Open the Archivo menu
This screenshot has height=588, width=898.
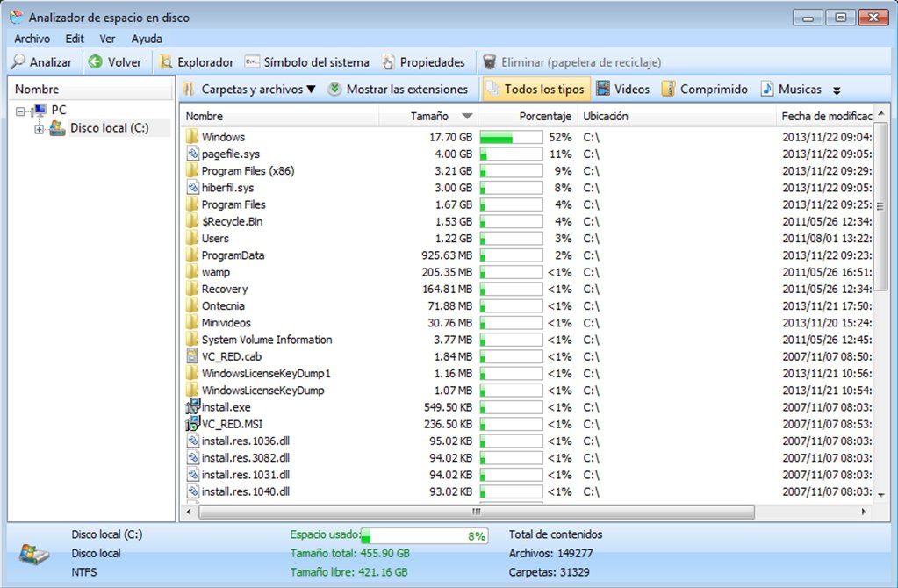pos(32,39)
